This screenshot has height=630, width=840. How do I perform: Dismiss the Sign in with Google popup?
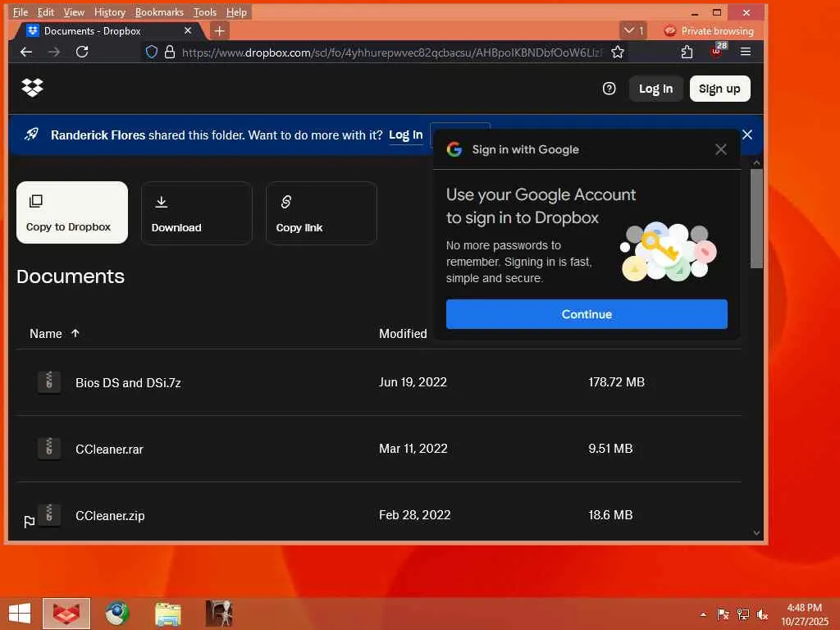(x=721, y=149)
